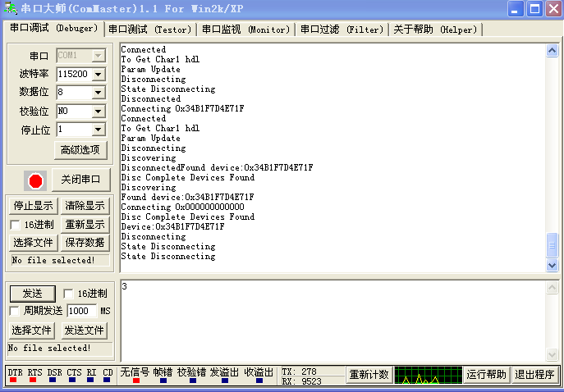The height and width of the screenshot is (392, 564).
Task: Click 选择文件 button in the receive panel
Action: click(33, 243)
